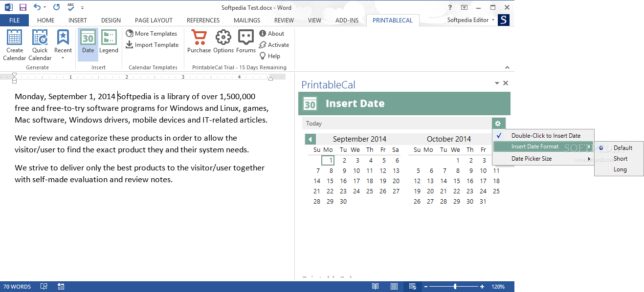Screen dimensions: 644x292
Task: Expand Date Picker Size submenu
Action: (x=543, y=159)
